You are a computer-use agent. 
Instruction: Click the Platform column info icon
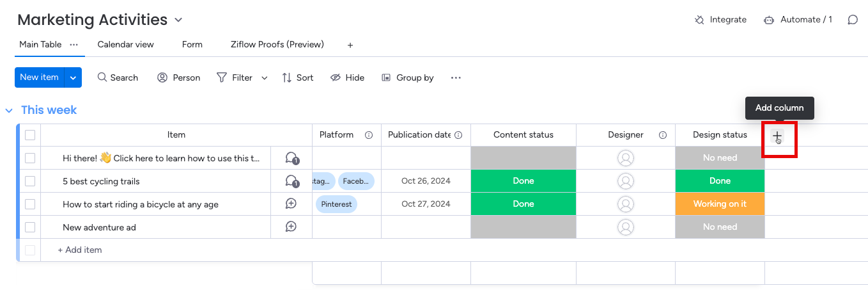[x=369, y=135]
